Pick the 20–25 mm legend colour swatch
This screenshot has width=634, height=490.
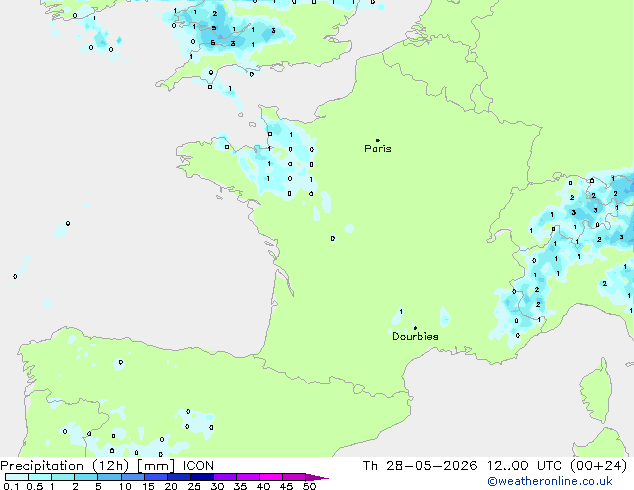178,477
